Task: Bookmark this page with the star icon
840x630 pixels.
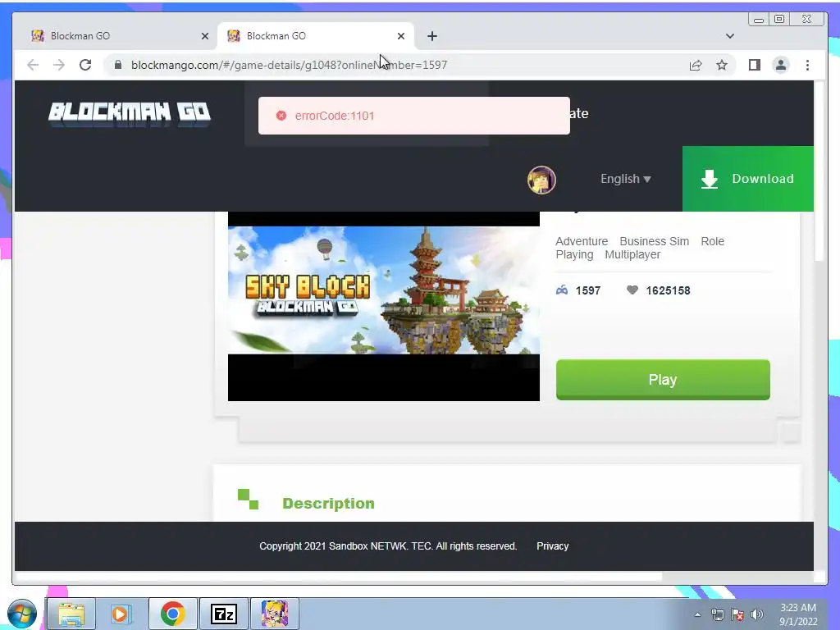Action: pos(722,65)
